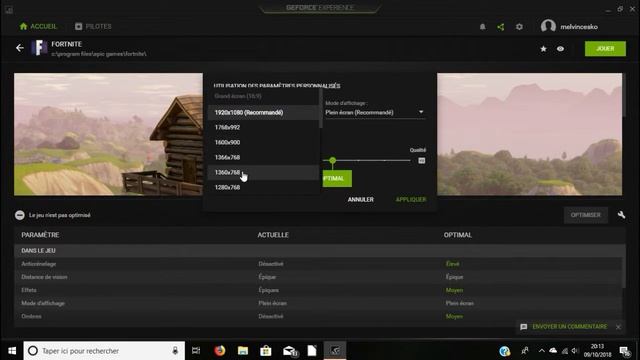Image resolution: width=640 pixels, height=360 pixels.
Task: Mark Fortnite as favorite with the star
Action: 543,49
